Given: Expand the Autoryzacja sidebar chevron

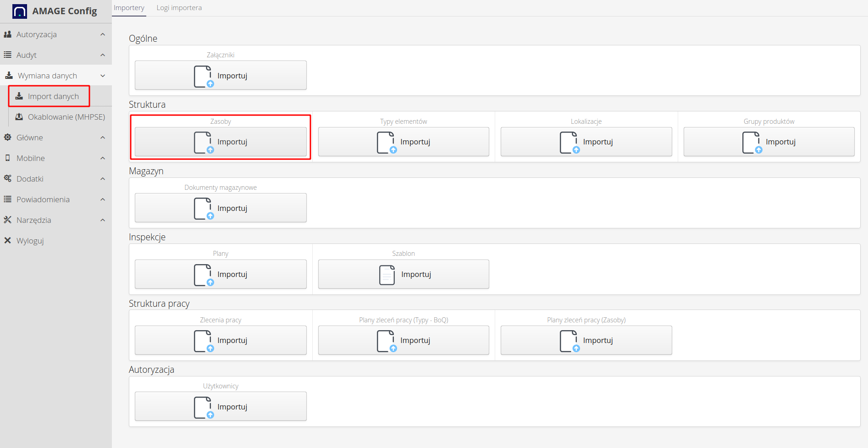Looking at the screenshot, I should pos(103,34).
